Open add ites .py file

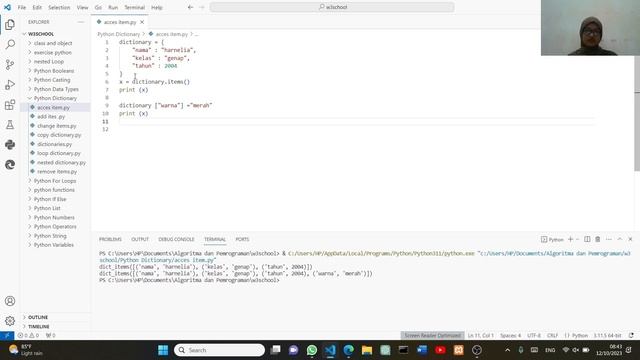tap(51, 117)
